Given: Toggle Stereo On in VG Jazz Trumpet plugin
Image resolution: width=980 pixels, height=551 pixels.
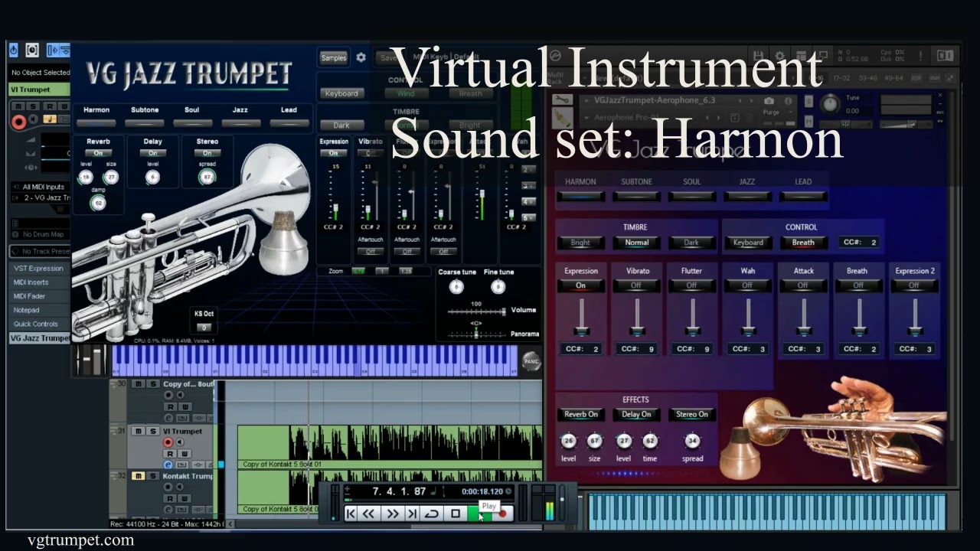Looking at the screenshot, I should tap(207, 153).
